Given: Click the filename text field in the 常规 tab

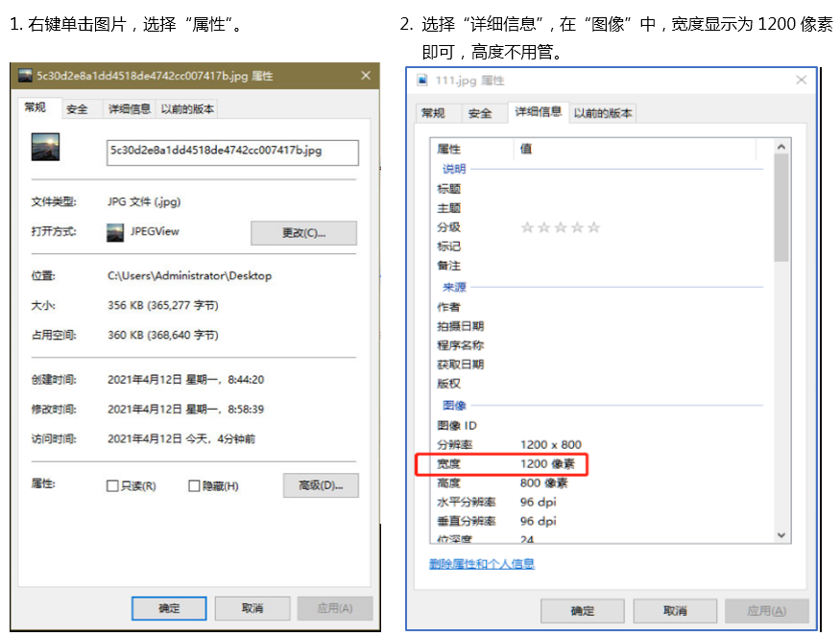Looking at the screenshot, I should 232,151.
